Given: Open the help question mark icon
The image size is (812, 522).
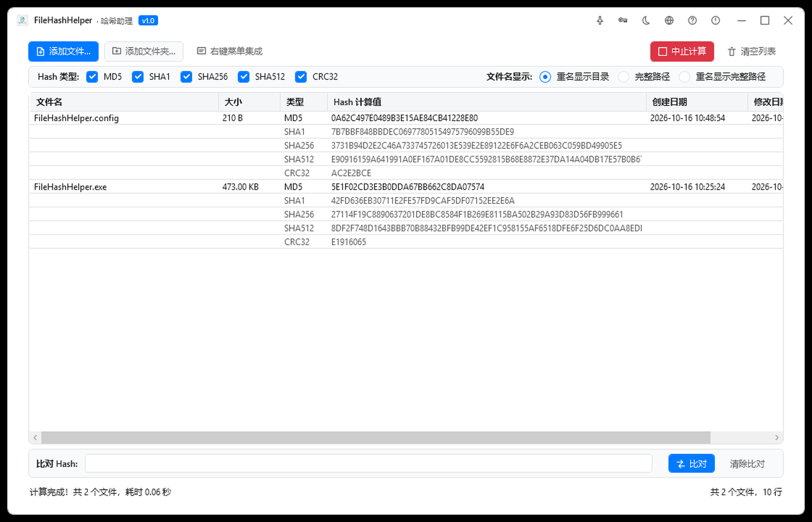Looking at the screenshot, I should (x=692, y=20).
